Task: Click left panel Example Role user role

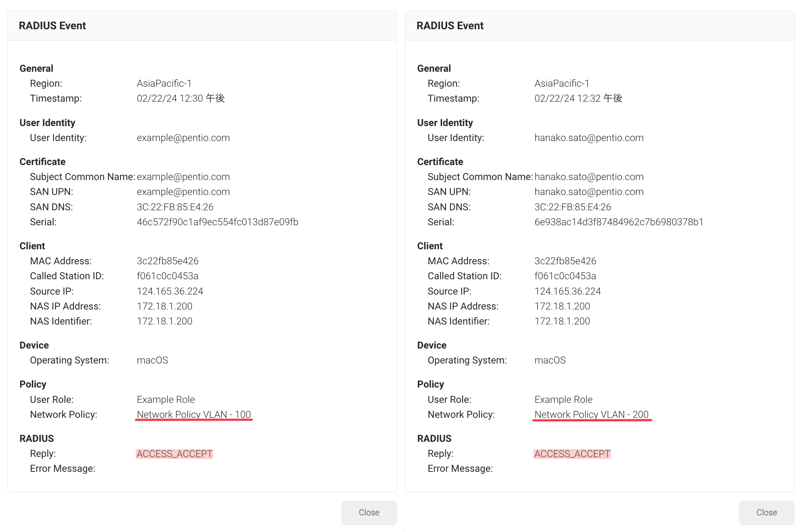Action: click(166, 399)
